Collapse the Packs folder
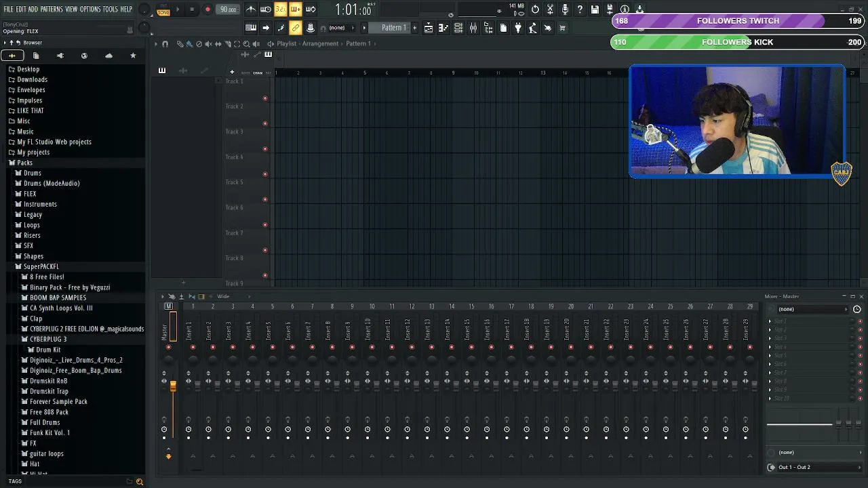 24,163
